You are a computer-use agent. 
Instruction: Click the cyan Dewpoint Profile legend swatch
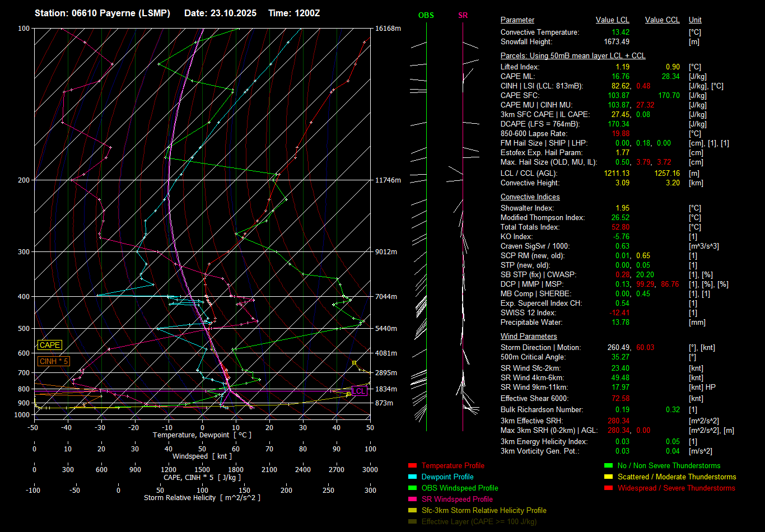coord(412,477)
